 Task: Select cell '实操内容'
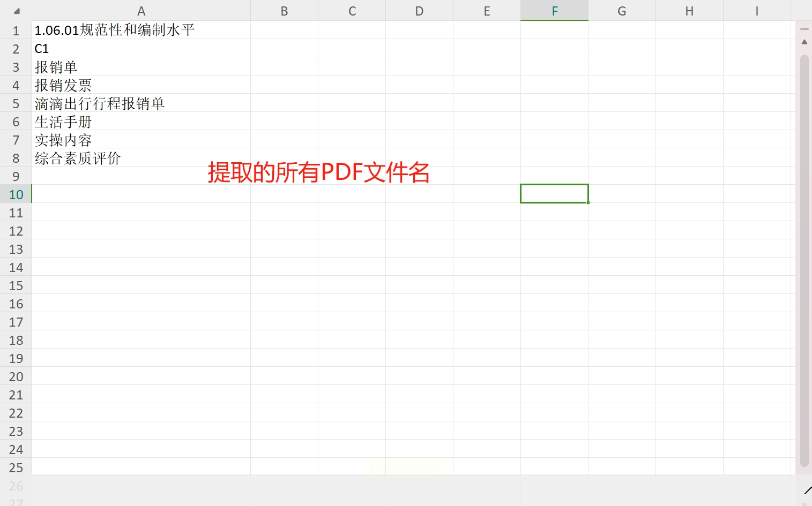point(141,139)
